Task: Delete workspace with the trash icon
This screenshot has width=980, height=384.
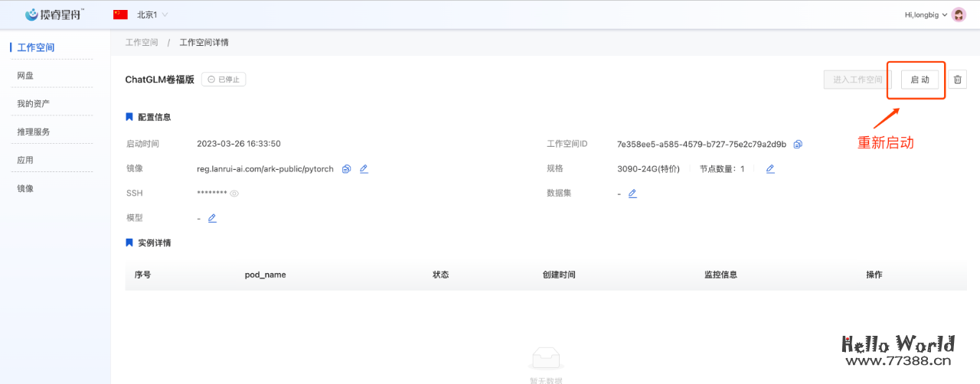Action: [x=957, y=80]
